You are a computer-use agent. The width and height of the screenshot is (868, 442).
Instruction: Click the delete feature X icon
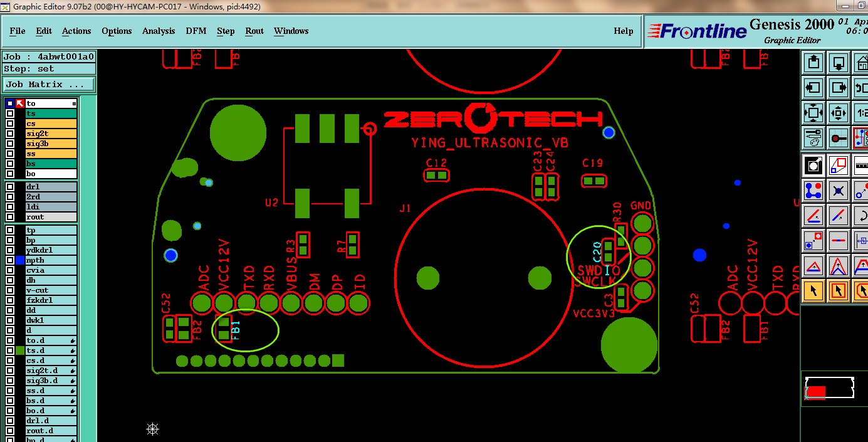(839, 190)
